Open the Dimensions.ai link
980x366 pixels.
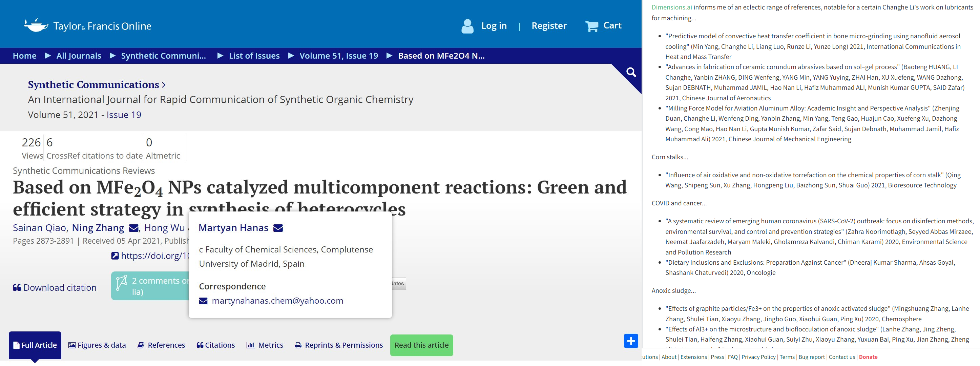[671, 7]
